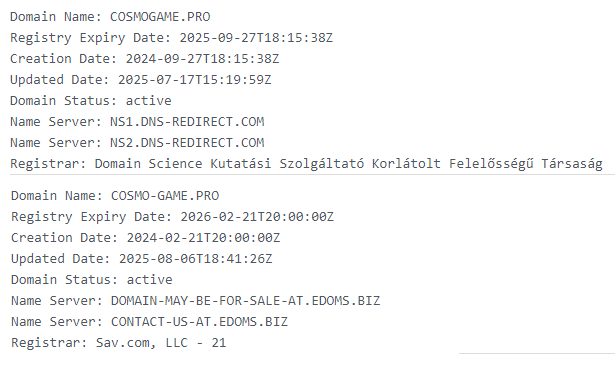Image resolution: width=615 pixels, height=366 pixels.
Task: Select the 2024-09-27T18:15:38Z creation date
Action: coord(202,59)
